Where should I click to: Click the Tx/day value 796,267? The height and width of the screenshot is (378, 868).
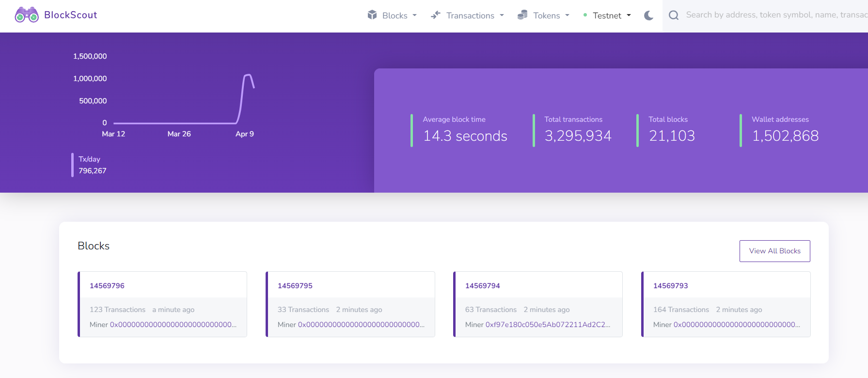click(93, 171)
